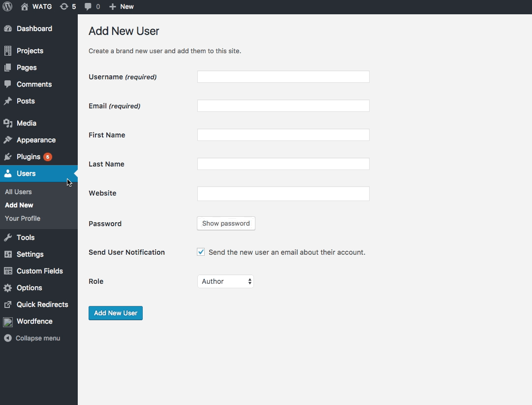Click the Tools wrench icon
Screen dimensions: 532x405
tap(8, 237)
